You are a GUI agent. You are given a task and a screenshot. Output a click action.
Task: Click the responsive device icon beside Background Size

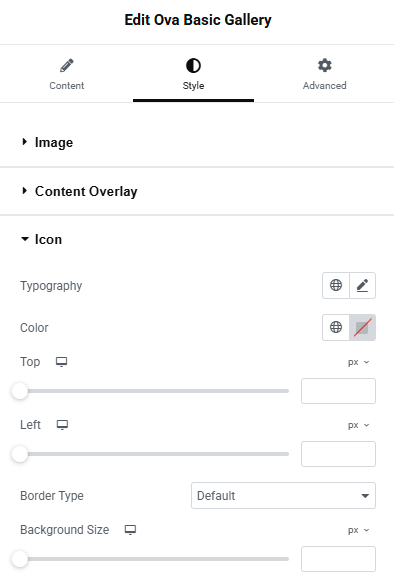coord(130,530)
